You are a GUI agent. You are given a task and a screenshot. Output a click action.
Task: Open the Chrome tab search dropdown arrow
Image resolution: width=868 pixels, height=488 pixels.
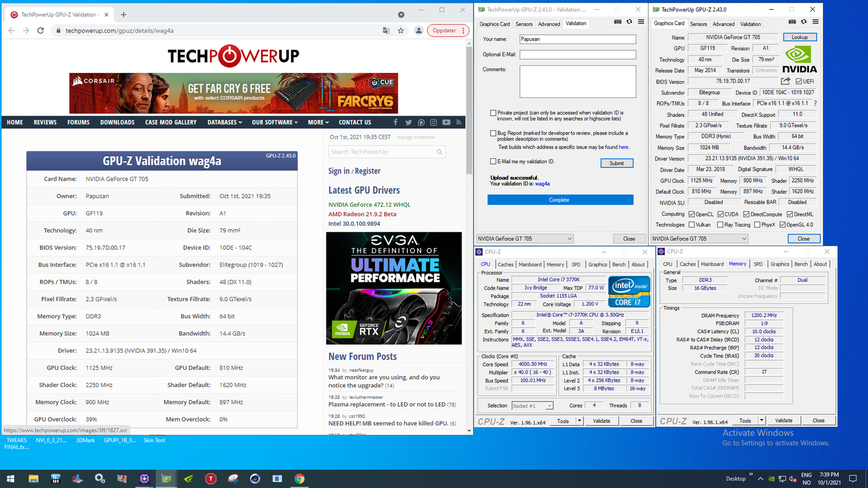401,15
